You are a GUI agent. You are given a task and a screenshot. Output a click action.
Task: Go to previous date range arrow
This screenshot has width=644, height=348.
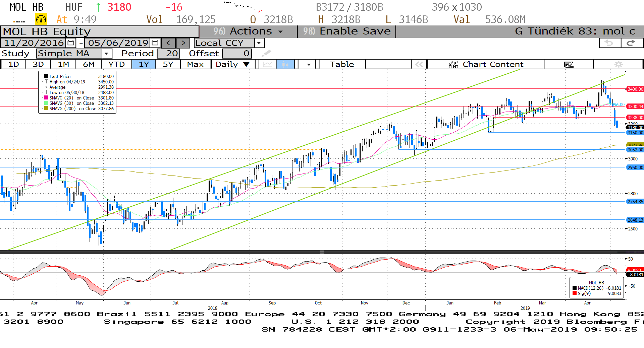168,43
